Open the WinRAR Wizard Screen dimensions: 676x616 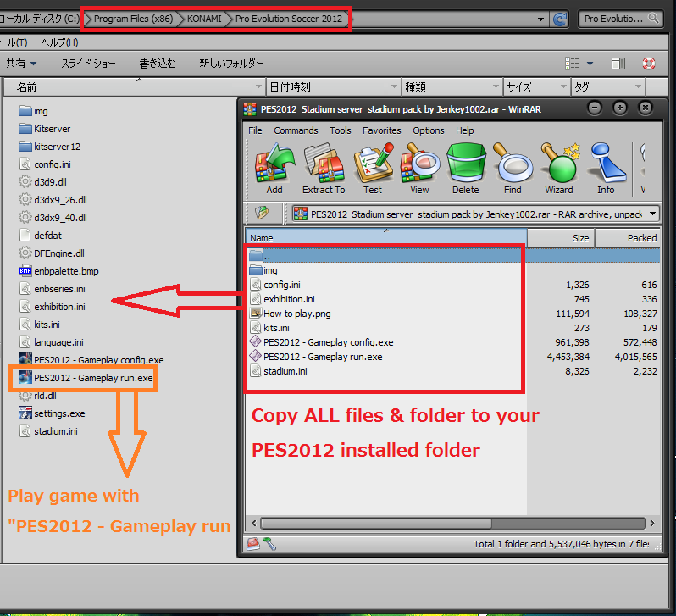coord(559,169)
